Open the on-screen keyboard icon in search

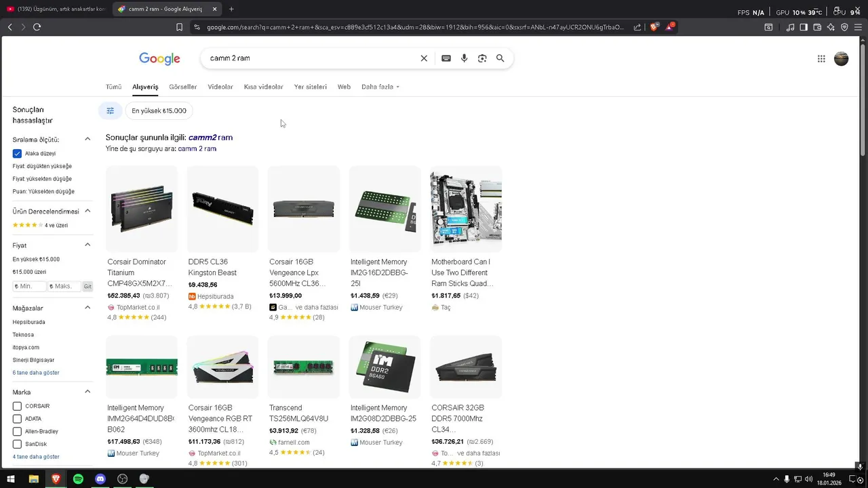tap(446, 58)
